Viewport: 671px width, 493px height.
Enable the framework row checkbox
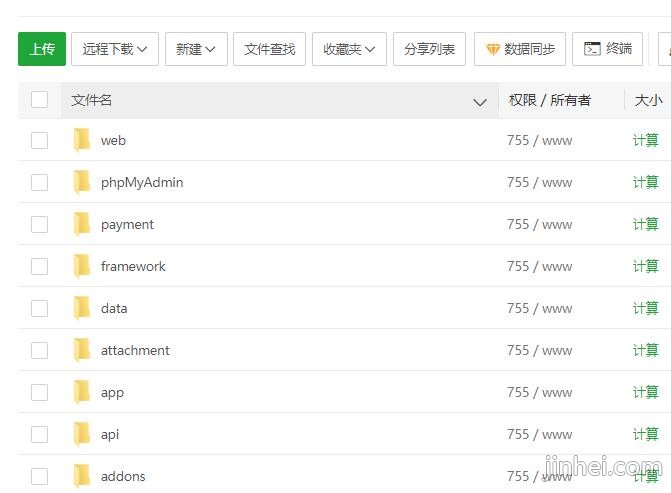[39, 266]
